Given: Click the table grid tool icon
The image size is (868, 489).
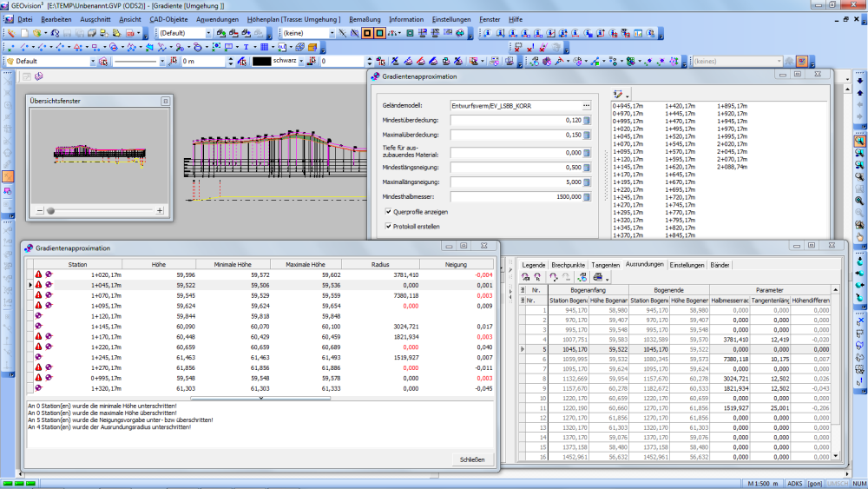Looking at the screenshot, I should (x=264, y=47).
